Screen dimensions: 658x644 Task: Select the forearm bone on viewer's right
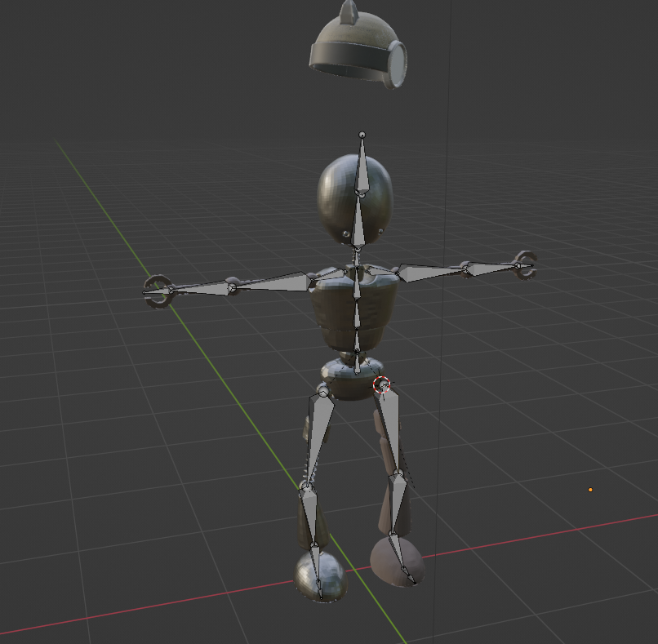pos(491,267)
